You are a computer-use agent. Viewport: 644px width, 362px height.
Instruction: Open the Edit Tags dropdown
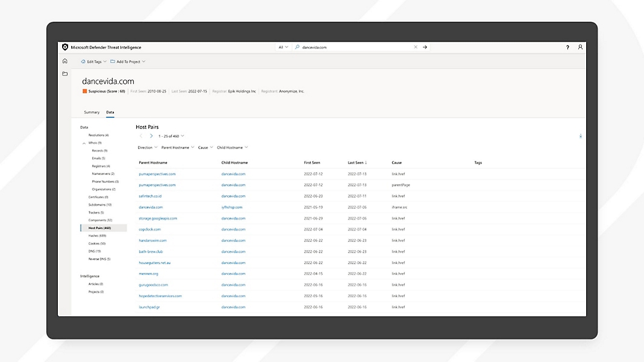click(x=94, y=61)
